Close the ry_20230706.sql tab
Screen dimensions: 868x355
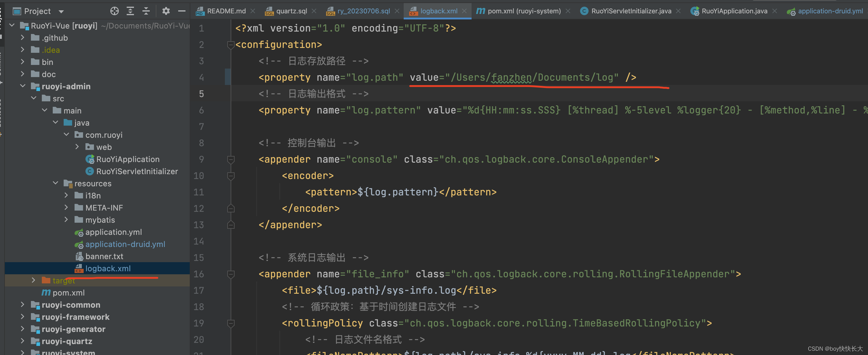point(397,11)
